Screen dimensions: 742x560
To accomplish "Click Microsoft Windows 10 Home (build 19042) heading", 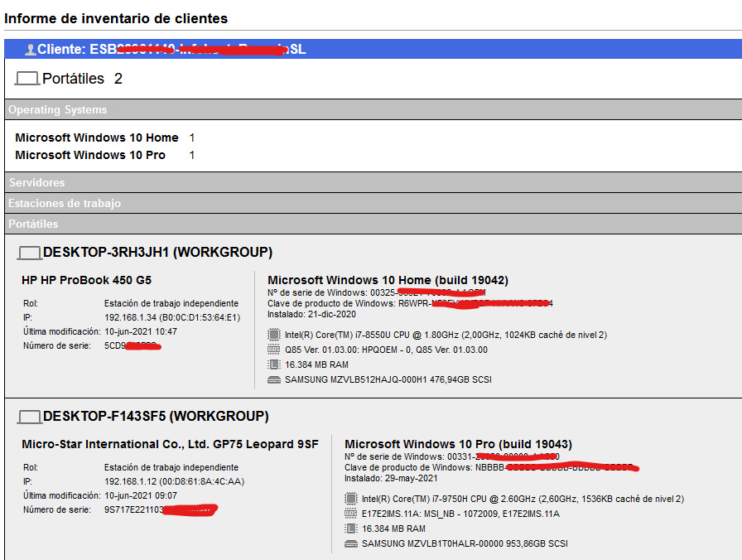I will click(388, 280).
